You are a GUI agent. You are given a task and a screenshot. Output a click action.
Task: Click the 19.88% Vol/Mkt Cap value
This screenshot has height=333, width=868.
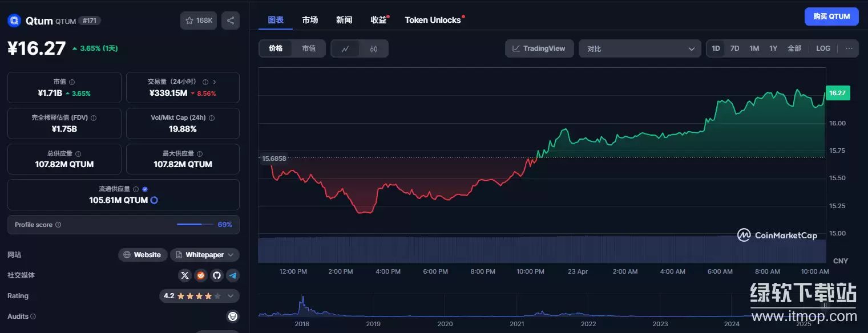tap(183, 129)
